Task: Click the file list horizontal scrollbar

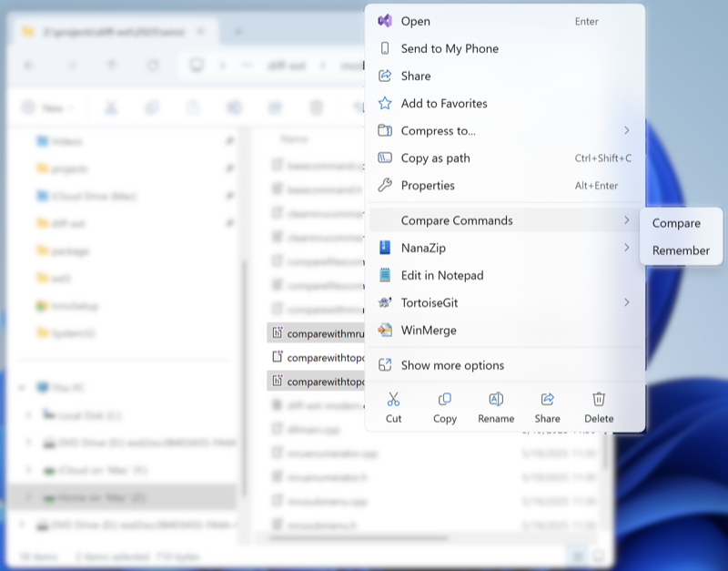Action: [359, 538]
